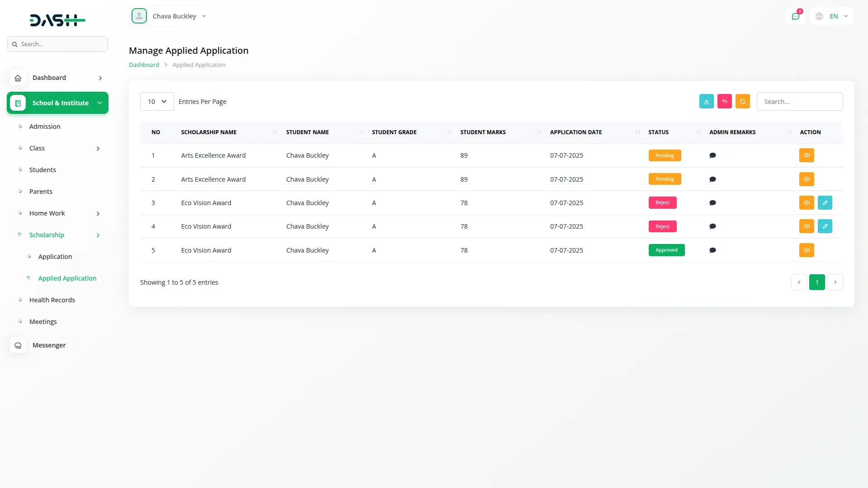868x488 pixels.
Task: Click the Dashboard breadcrumb link
Action: pyautogui.click(x=144, y=65)
